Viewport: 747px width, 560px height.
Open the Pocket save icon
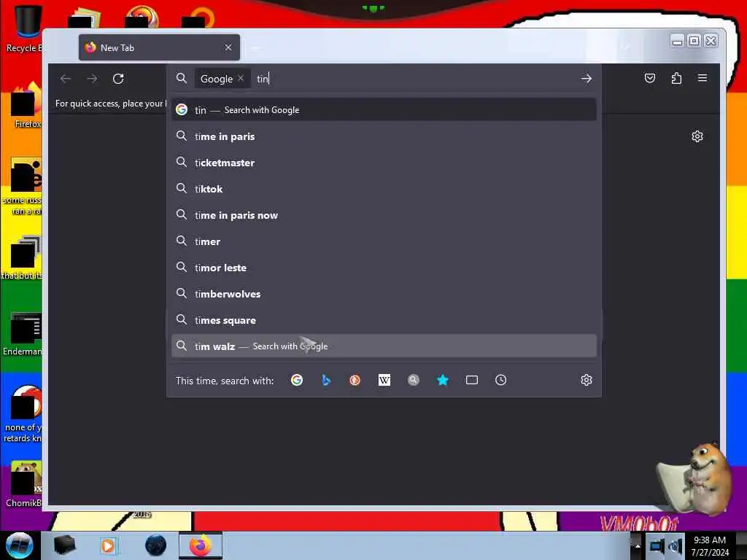pos(650,78)
